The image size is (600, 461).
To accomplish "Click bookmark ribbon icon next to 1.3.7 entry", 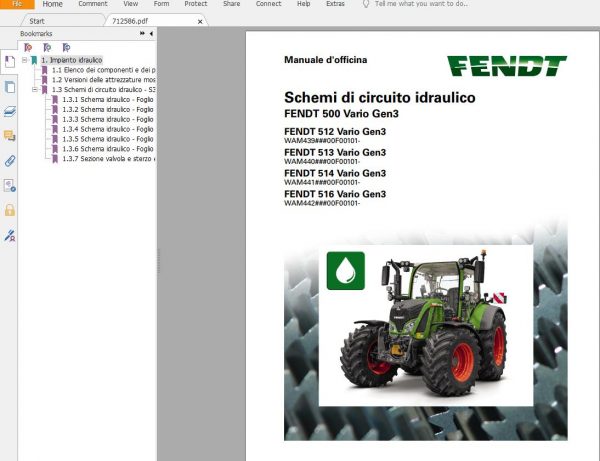I will [55, 159].
